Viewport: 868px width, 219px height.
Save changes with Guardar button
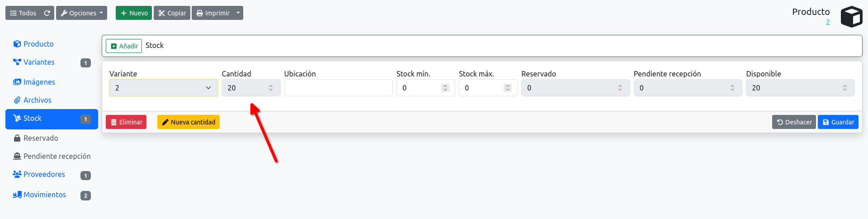838,122
